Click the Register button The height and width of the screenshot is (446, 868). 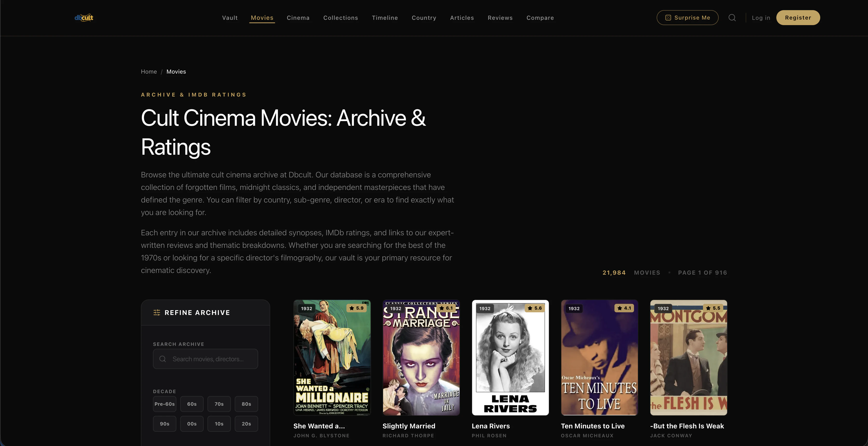click(798, 18)
